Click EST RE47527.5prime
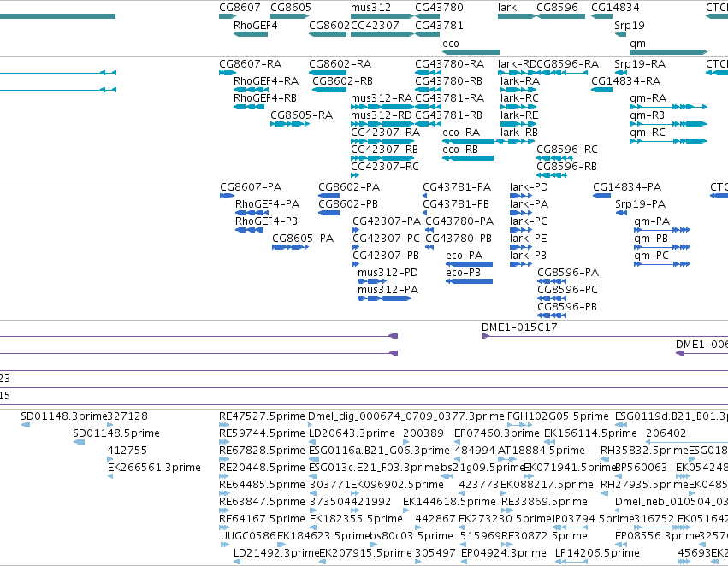 (x=262, y=416)
